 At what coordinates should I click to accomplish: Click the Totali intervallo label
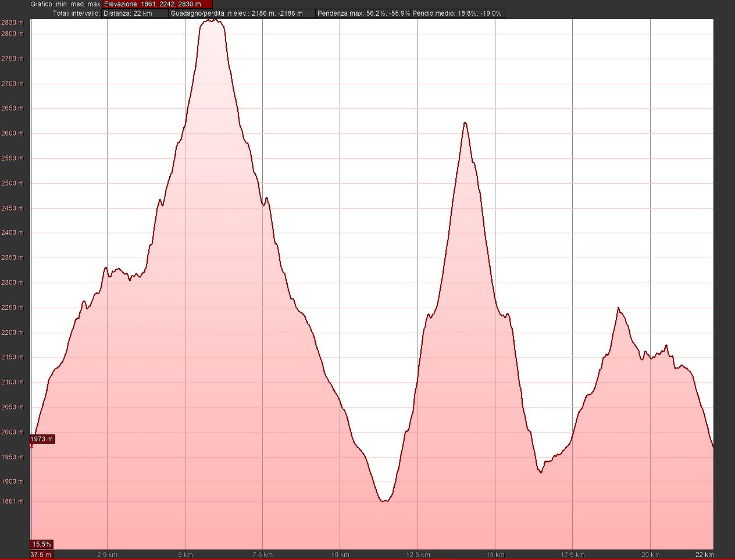pyautogui.click(x=76, y=13)
